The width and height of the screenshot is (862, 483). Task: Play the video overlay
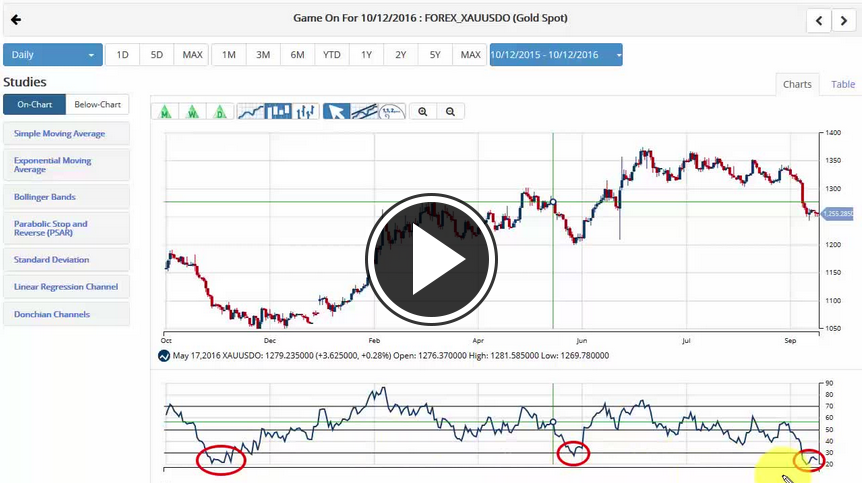tap(431, 259)
